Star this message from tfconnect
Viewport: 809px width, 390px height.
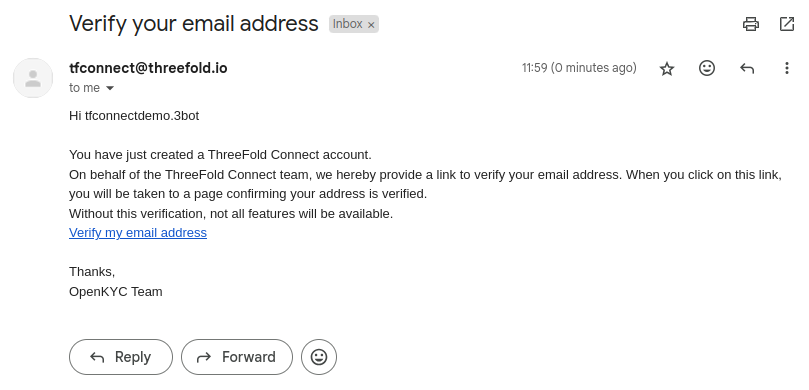667,68
